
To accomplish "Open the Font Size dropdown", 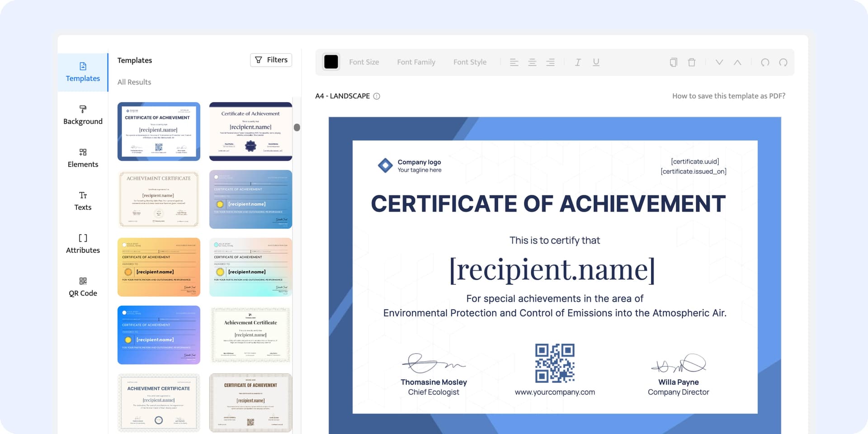I will [x=364, y=62].
